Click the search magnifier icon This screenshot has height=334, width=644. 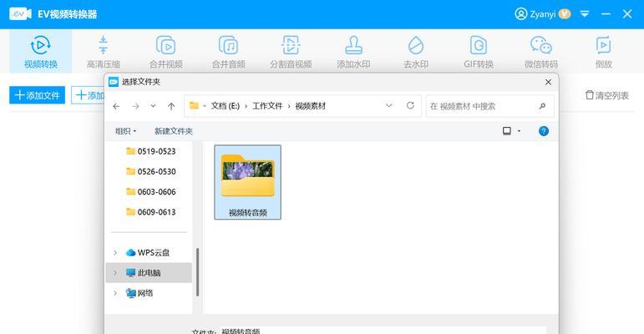pyautogui.click(x=542, y=106)
